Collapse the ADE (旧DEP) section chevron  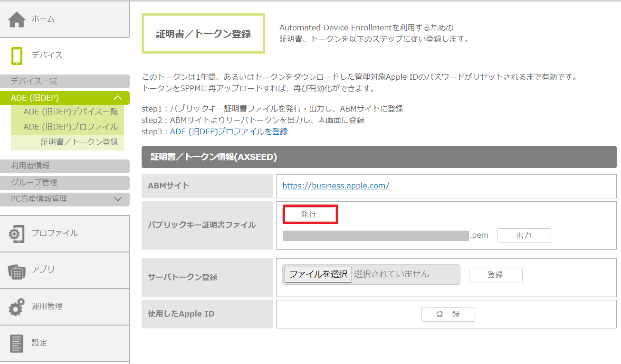[x=118, y=98]
